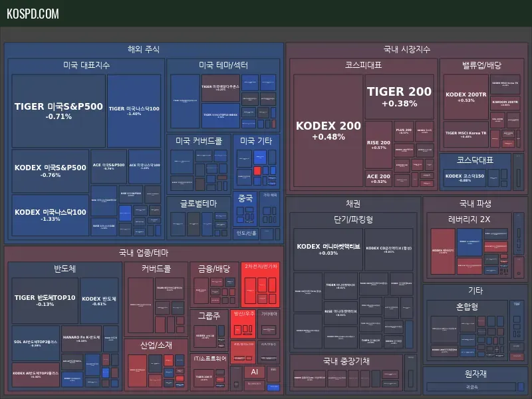Open the 중국 group header
The width and height of the screenshot is (532, 399).
[x=245, y=198]
